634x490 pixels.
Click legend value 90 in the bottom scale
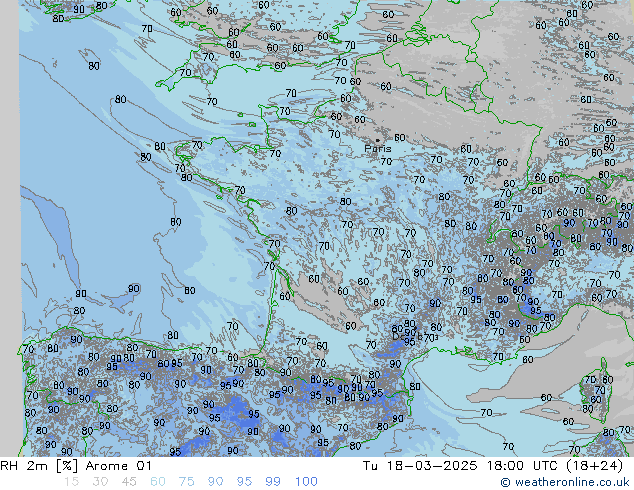[x=216, y=482]
